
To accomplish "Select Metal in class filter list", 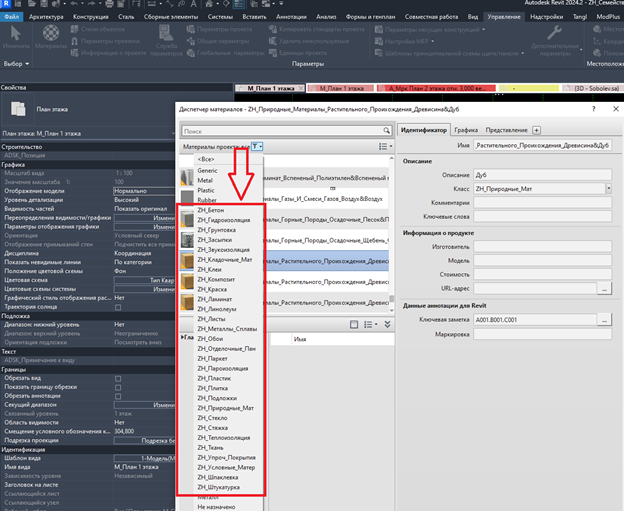I will pos(205,180).
